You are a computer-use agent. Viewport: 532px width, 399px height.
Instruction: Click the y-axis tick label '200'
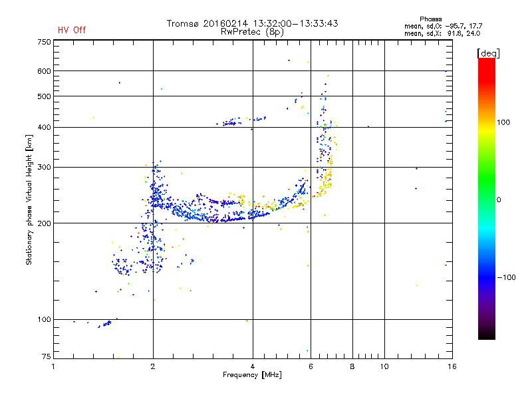point(44,223)
